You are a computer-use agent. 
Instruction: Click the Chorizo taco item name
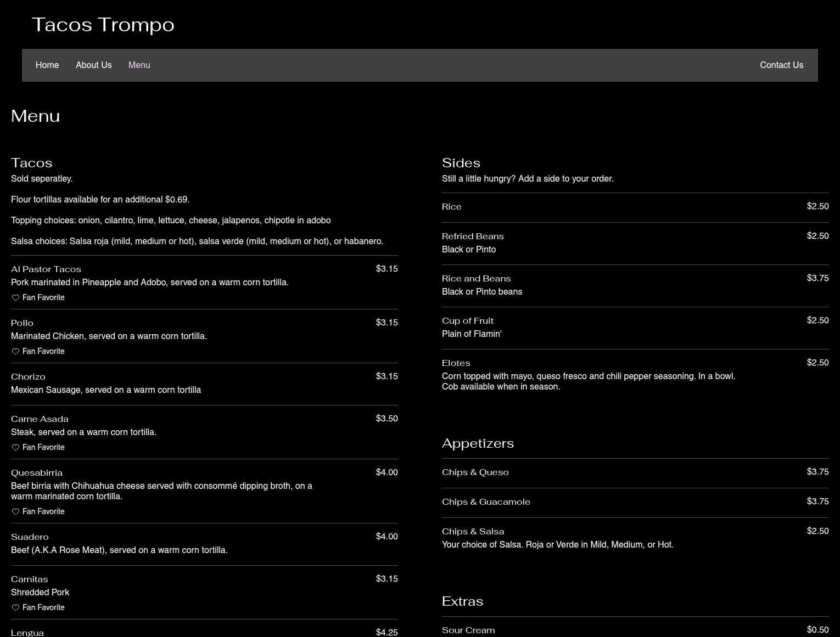[28, 377]
